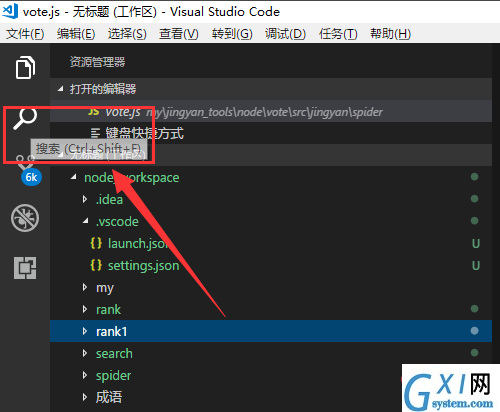The image size is (500, 412).
Task: Open the Debug view icon
Action: (x=25, y=218)
